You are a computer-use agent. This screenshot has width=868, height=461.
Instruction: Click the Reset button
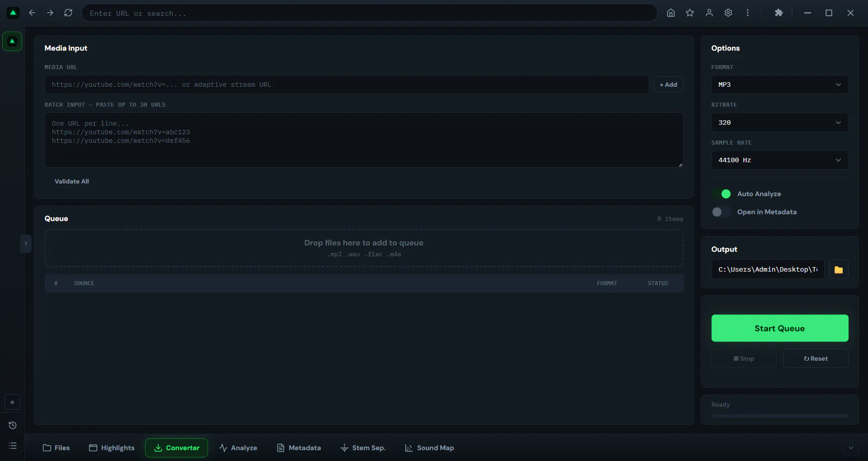pyautogui.click(x=816, y=358)
